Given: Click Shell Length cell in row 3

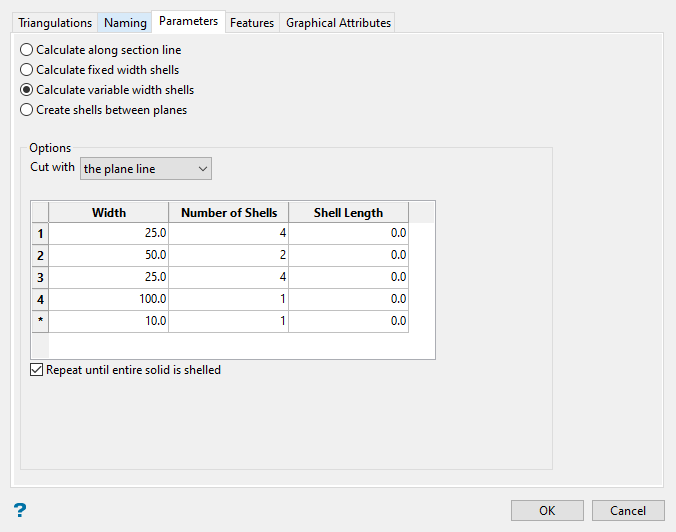Looking at the screenshot, I should (x=348, y=277).
